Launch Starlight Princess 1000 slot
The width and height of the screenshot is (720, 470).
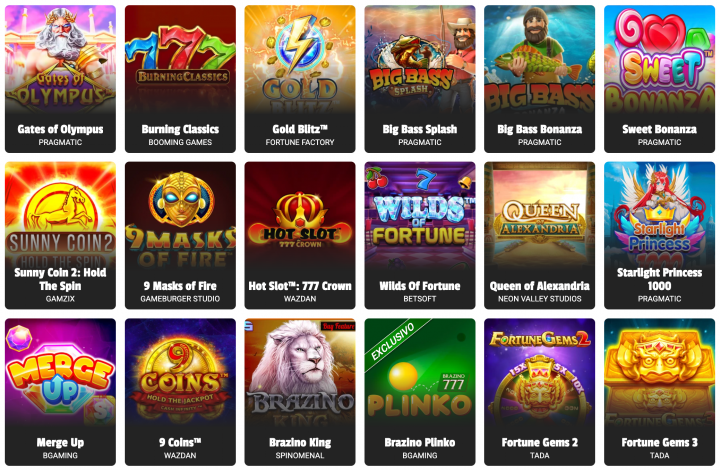tap(659, 235)
